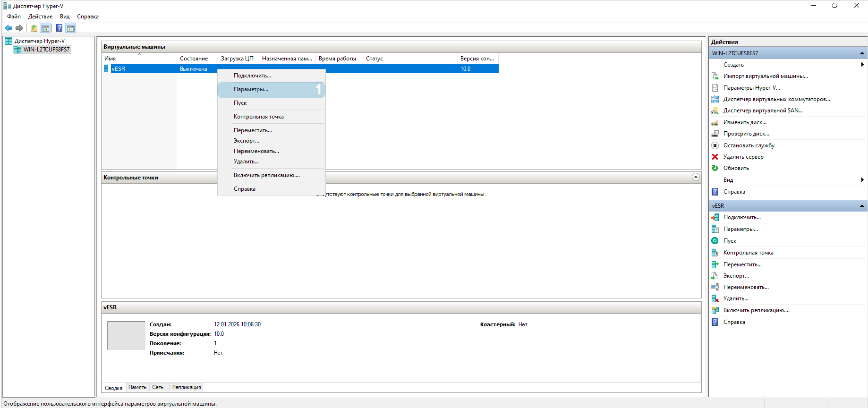868x408 pixels.
Task: Choose Экспорт... in the context menu
Action: [x=272, y=141]
